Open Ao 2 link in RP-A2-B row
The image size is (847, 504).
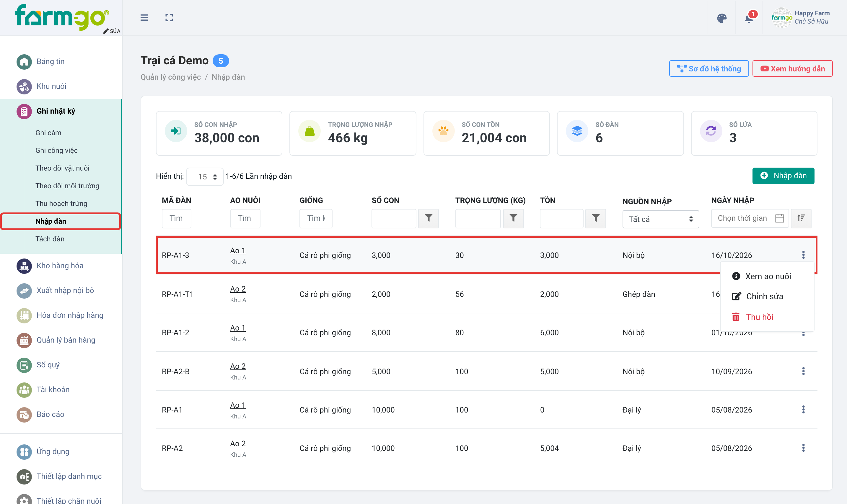pos(237,366)
